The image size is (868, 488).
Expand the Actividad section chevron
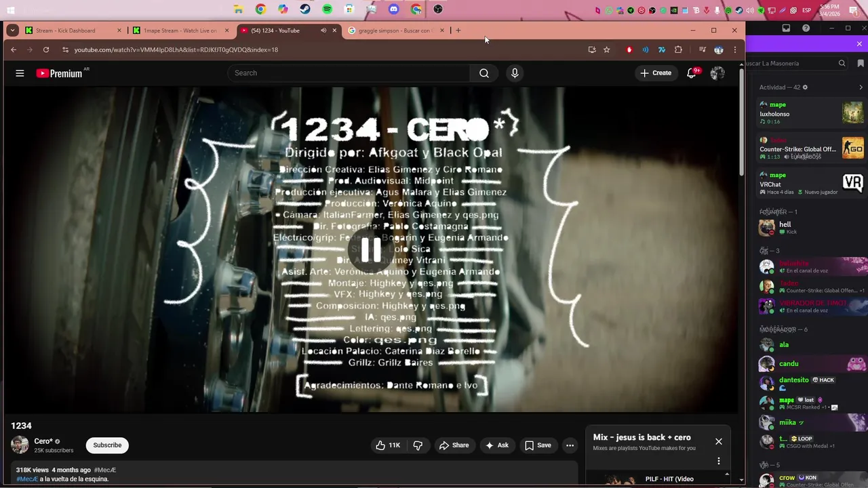[861, 87]
